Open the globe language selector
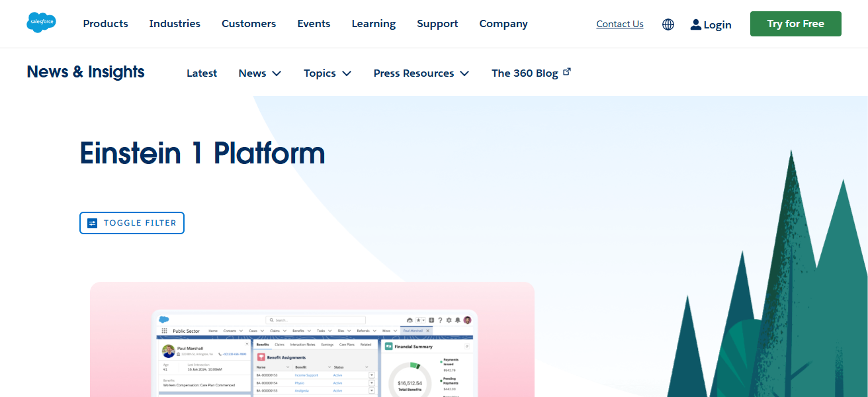Viewport: 868px width, 397px height. pos(668,24)
